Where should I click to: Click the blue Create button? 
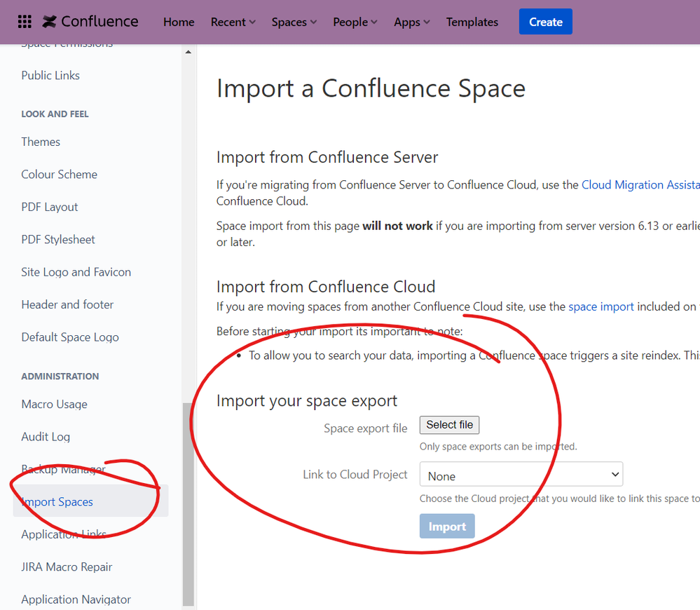(545, 21)
